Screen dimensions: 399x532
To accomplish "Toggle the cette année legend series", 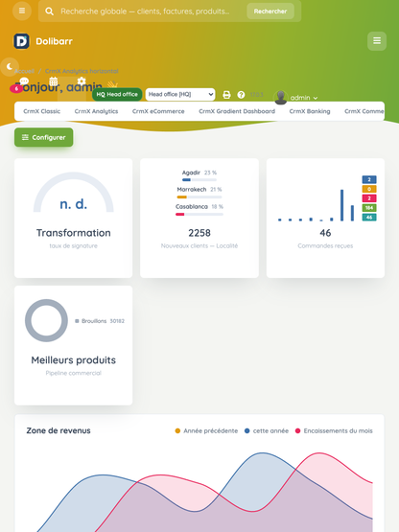I will pos(267,431).
